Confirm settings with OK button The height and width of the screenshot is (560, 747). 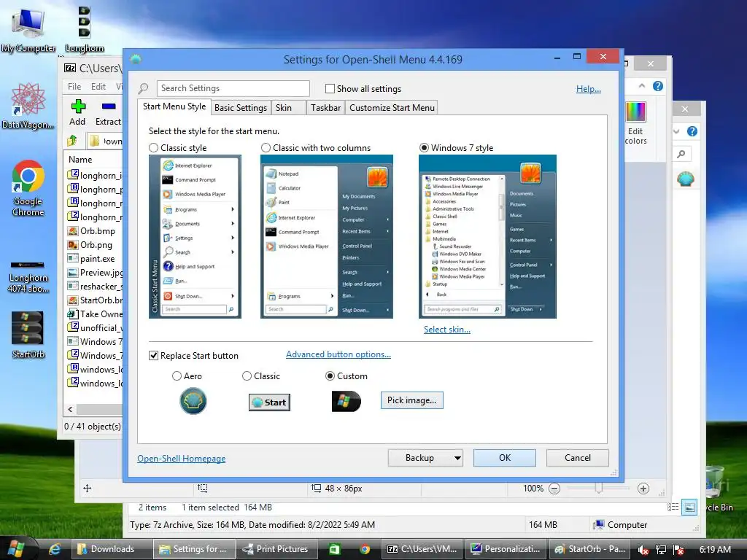pos(505,458)
